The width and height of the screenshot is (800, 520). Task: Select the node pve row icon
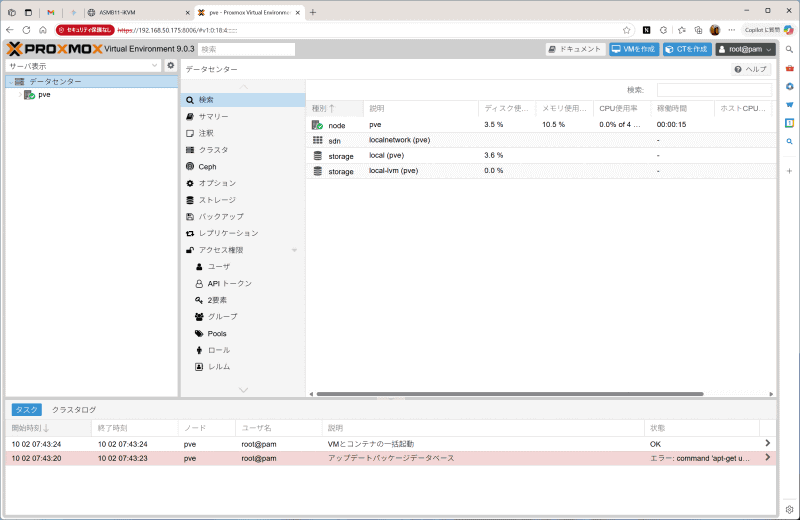317,125
